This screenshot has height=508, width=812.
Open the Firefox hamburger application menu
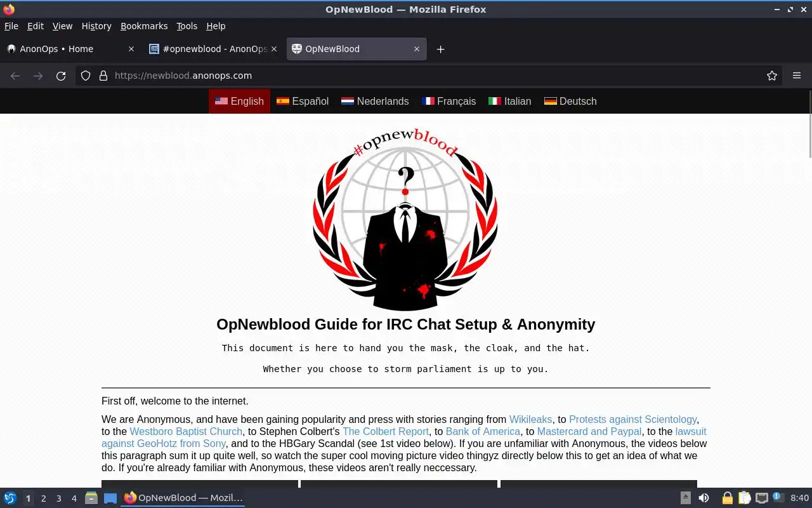point(797,76)
